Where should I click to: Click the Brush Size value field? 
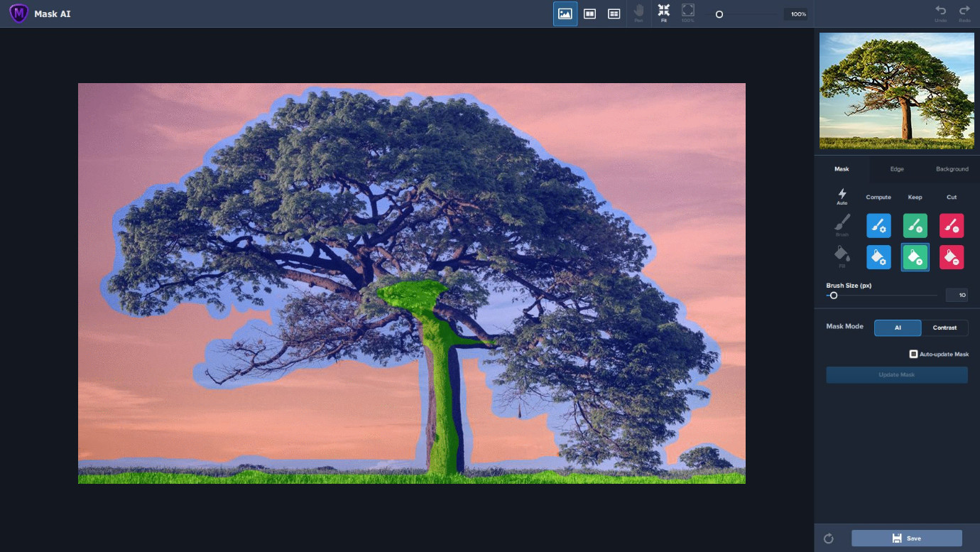pos(957,296)
